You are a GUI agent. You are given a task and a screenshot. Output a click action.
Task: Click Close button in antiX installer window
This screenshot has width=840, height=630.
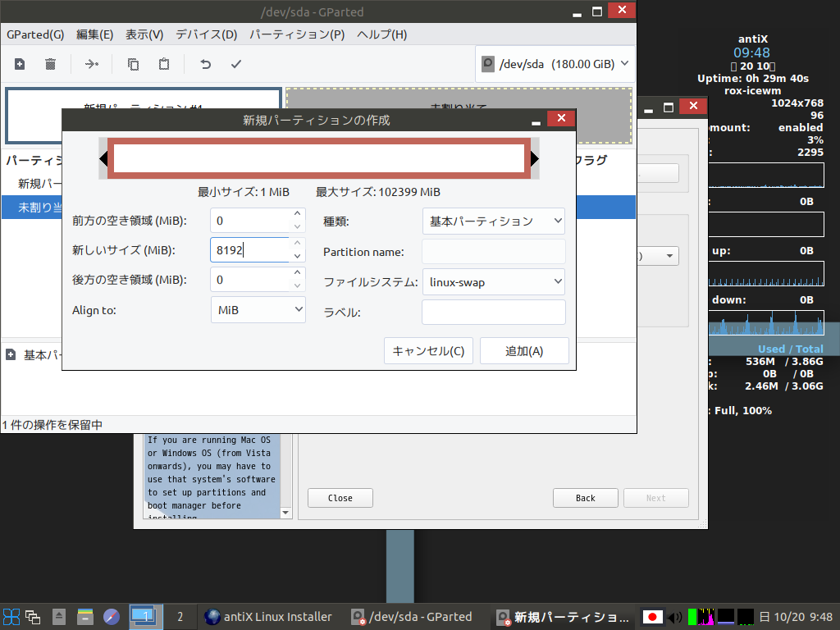[340, 498]
